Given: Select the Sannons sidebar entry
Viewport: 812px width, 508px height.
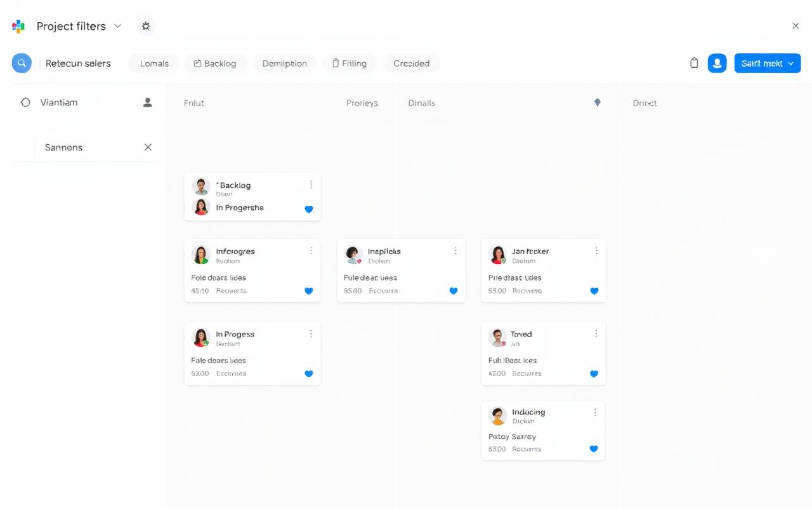Looking at the screenshot, I should [63, 147].
